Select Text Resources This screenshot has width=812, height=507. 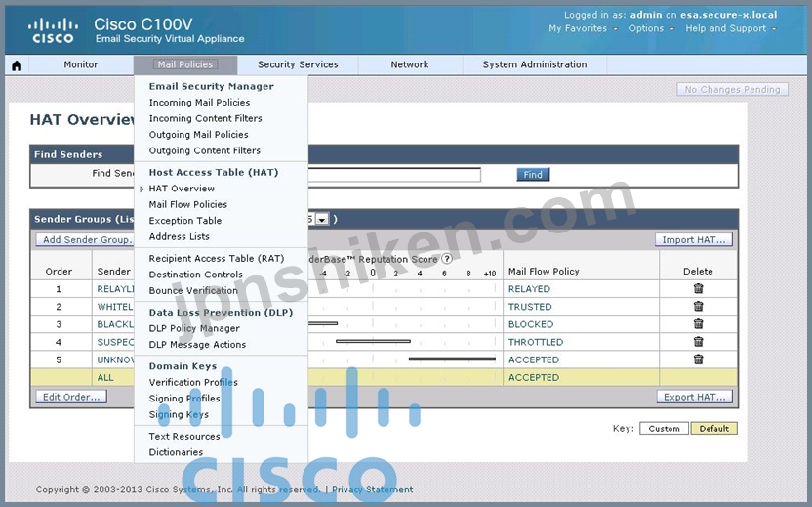184,437
